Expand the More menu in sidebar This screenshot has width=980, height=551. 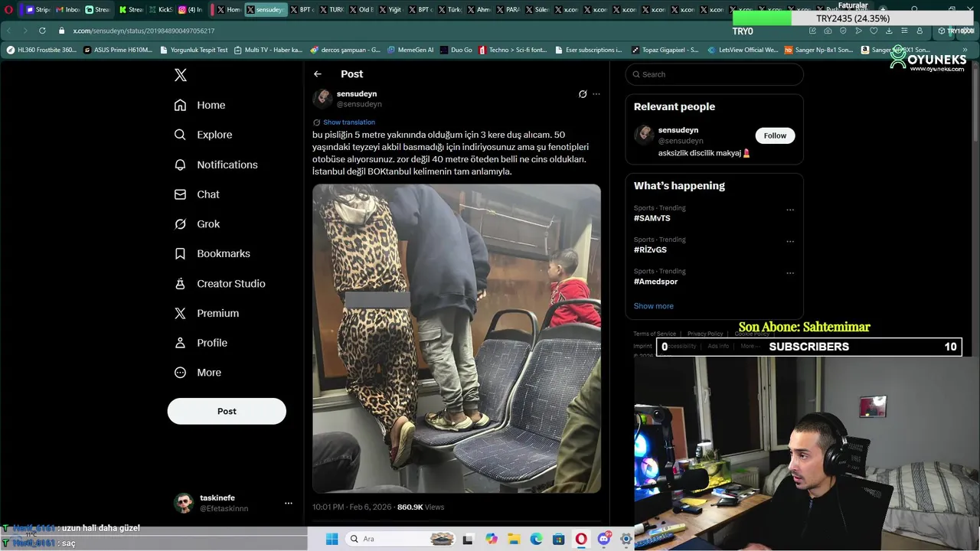(198, 373)
